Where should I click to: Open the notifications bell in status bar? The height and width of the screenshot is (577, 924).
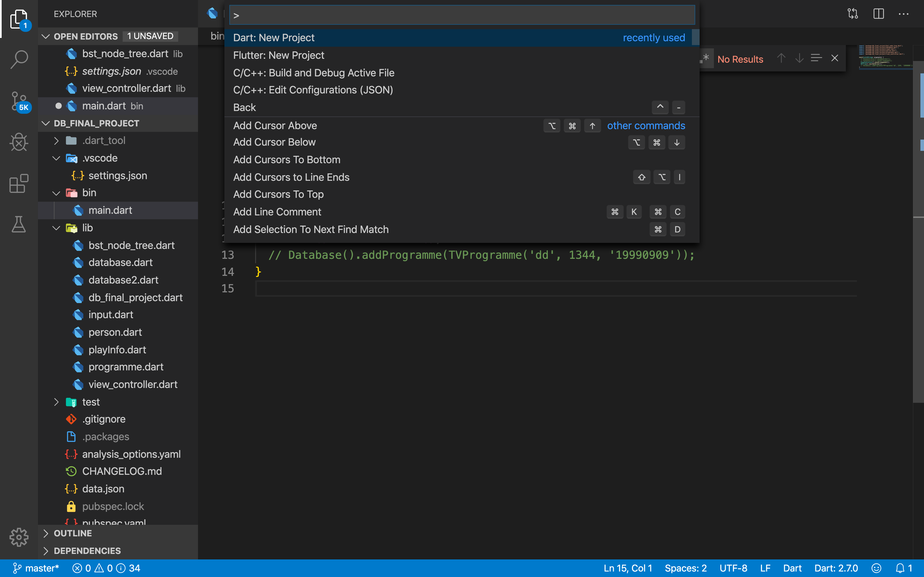pos(900,568)
